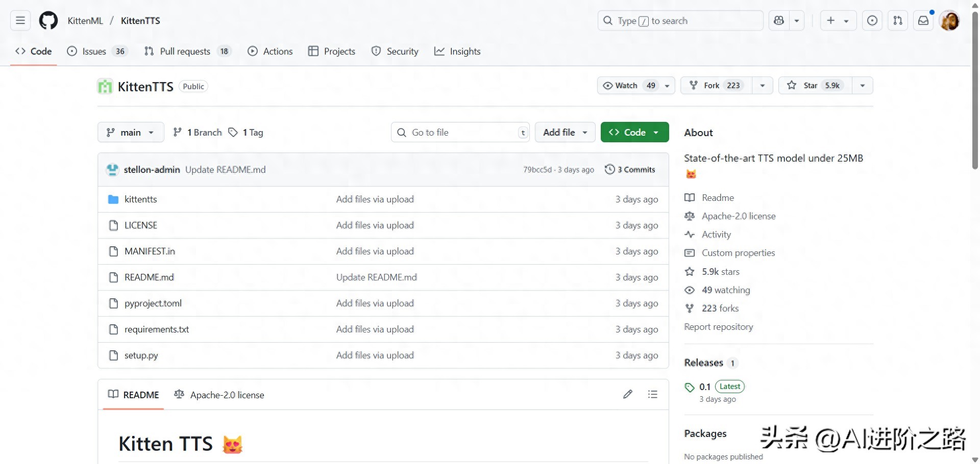Open the README.md file
Viewport: 980px width, 464px height.
(149, 277)
